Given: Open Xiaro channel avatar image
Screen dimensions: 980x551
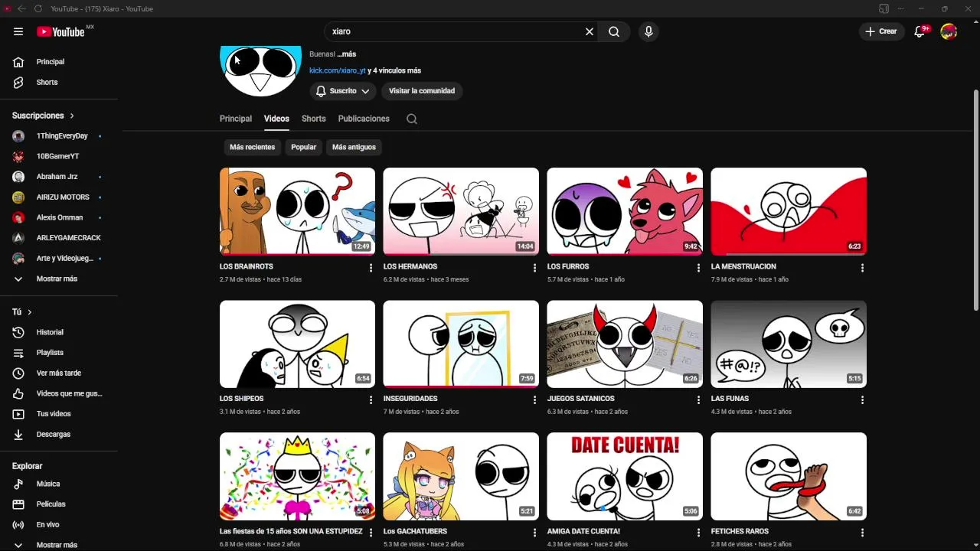Looking at the screenshot, I should (x=261, y=70).
